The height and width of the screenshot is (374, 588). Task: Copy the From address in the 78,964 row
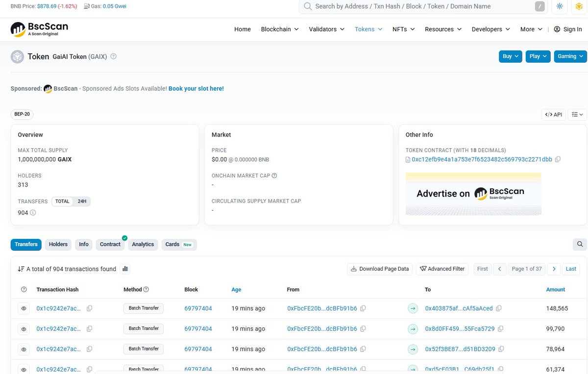pyautogui.click(x=363, y=349)
